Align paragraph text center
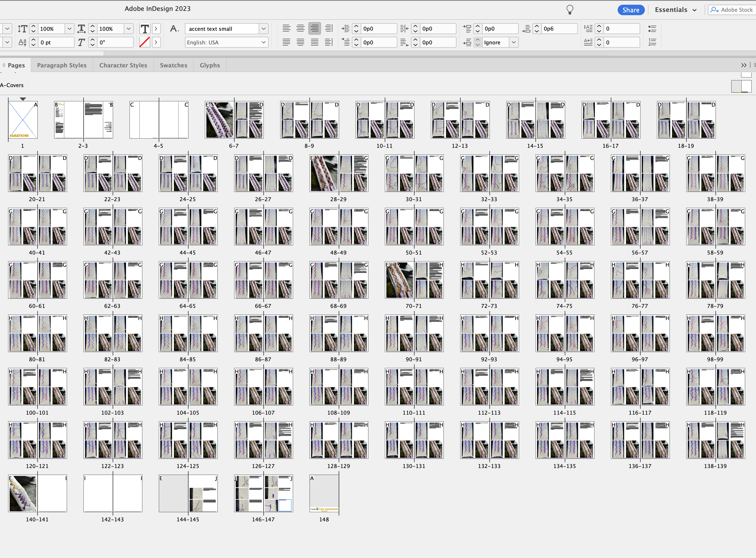This screenshot has height=558, width=756. [x=300, y=28]
